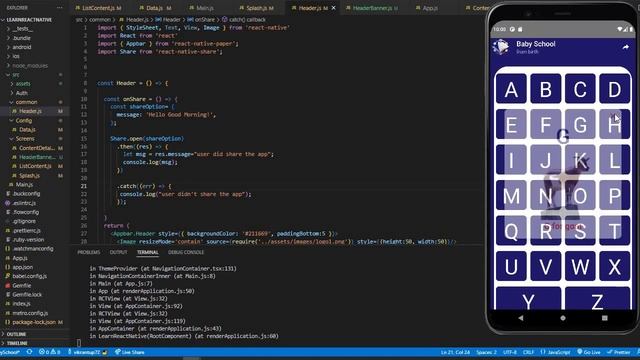The height and width of the screenshot is (360, 640).
Task: Expand the assets folder
Action: tap(23, 84)
